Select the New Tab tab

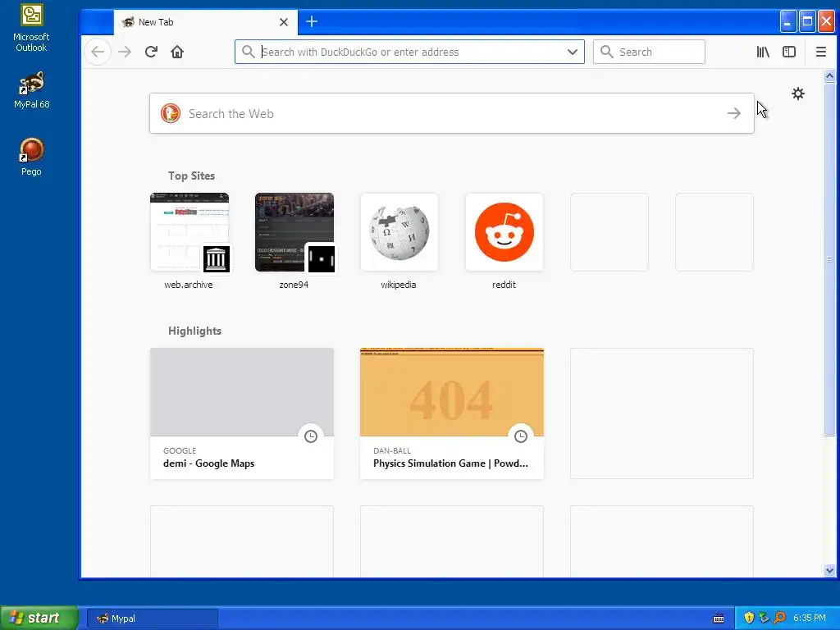pos(206,22)
